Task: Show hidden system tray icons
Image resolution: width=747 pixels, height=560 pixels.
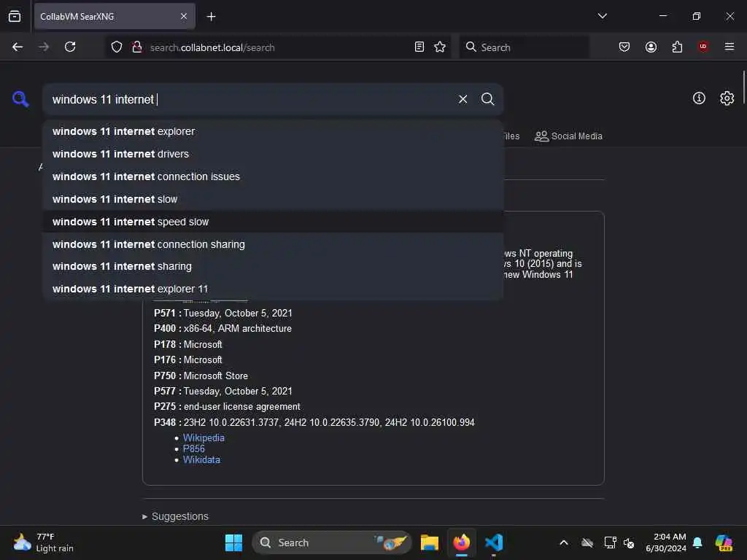Action: click(x=564, y=542)
